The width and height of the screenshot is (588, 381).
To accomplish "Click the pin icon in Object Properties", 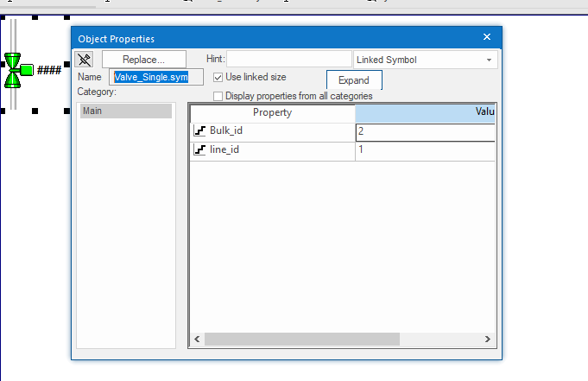I will coord(84,60).
